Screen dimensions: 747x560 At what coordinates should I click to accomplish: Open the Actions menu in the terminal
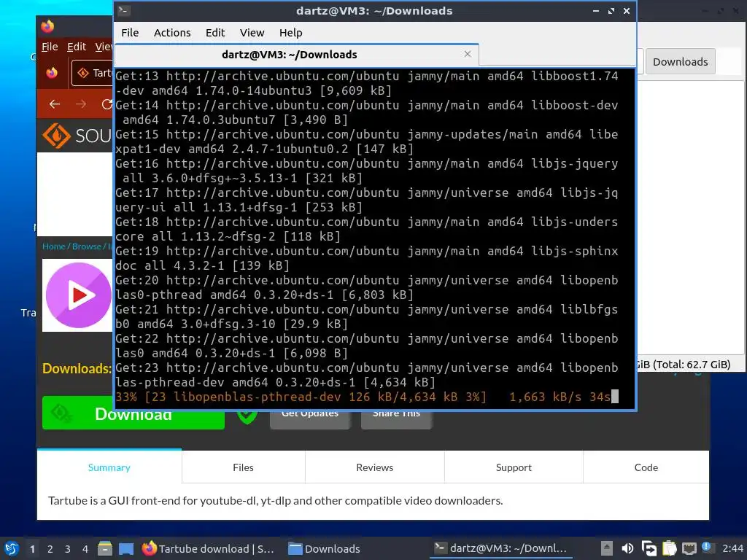172,33
